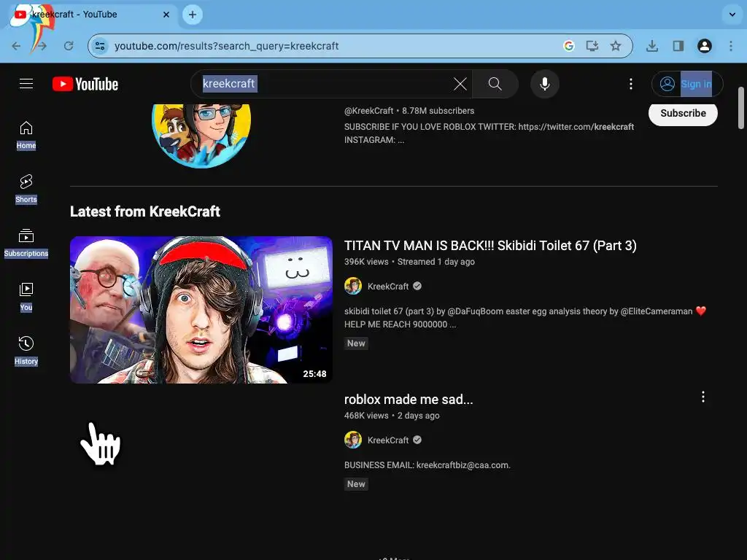Start voice search with microphone icon
This screenshot has width=747, height=560.
[x=544, y=84]
